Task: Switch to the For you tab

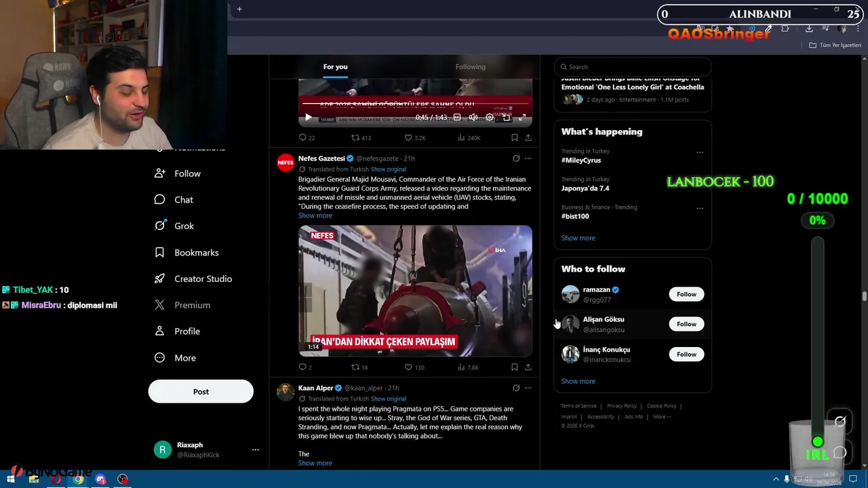Action: (335, 66)
